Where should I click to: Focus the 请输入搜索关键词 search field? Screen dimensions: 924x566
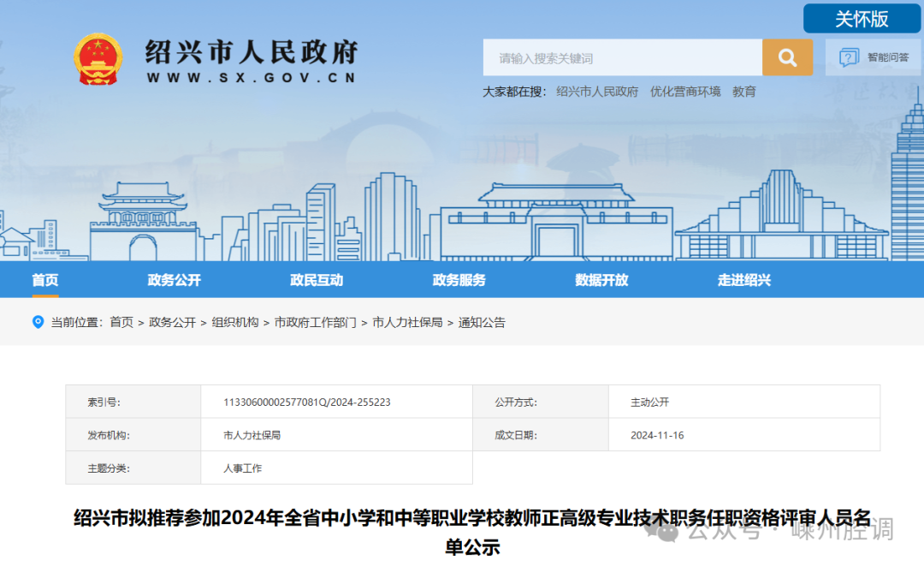(622, 58)
